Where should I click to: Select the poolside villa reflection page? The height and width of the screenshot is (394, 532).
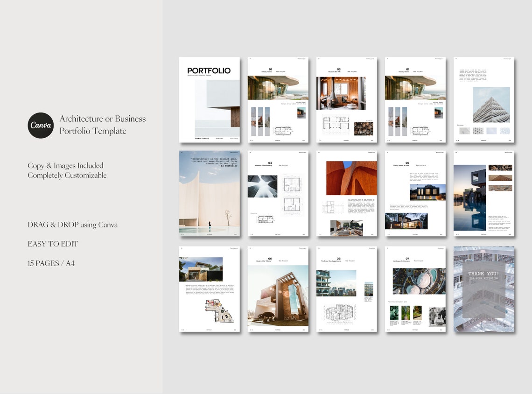click(483, 193)
